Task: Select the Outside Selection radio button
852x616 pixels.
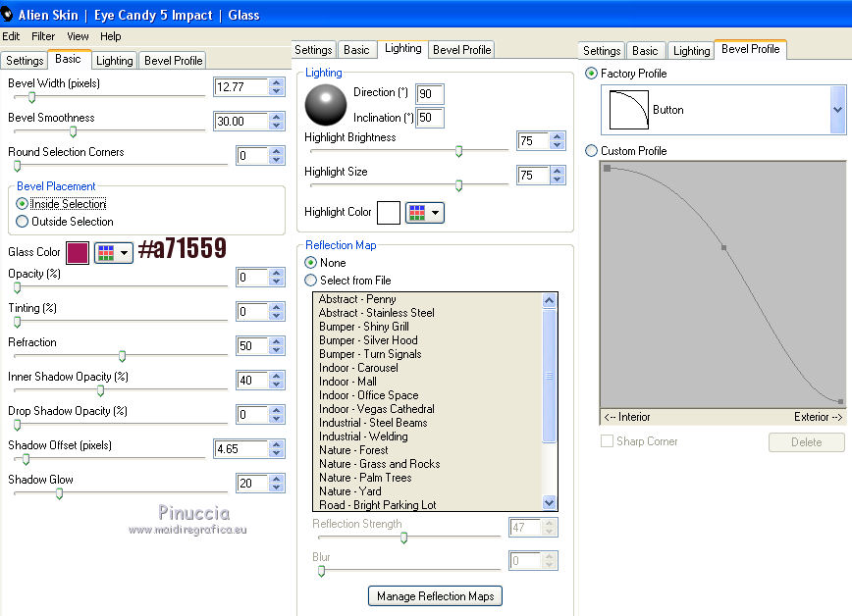Action: 23,222
